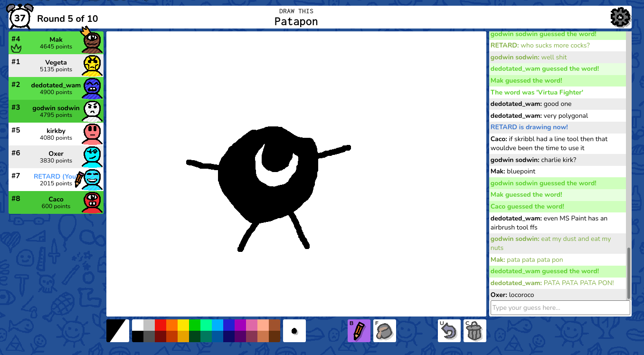Image resolution: width=644 pixels, height=355 pixels.
Task: Pick the bright green color swatch
Action: click(195, 325)
